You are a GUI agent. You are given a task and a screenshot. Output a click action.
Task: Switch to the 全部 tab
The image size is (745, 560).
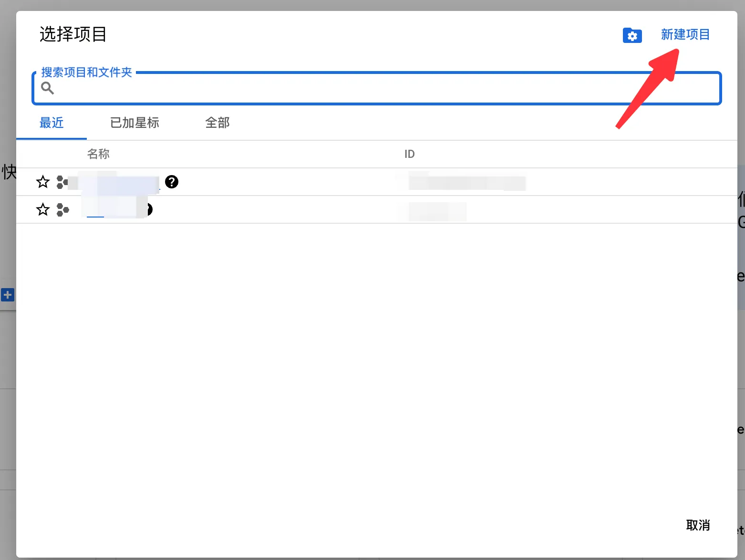tap(217, 123)
